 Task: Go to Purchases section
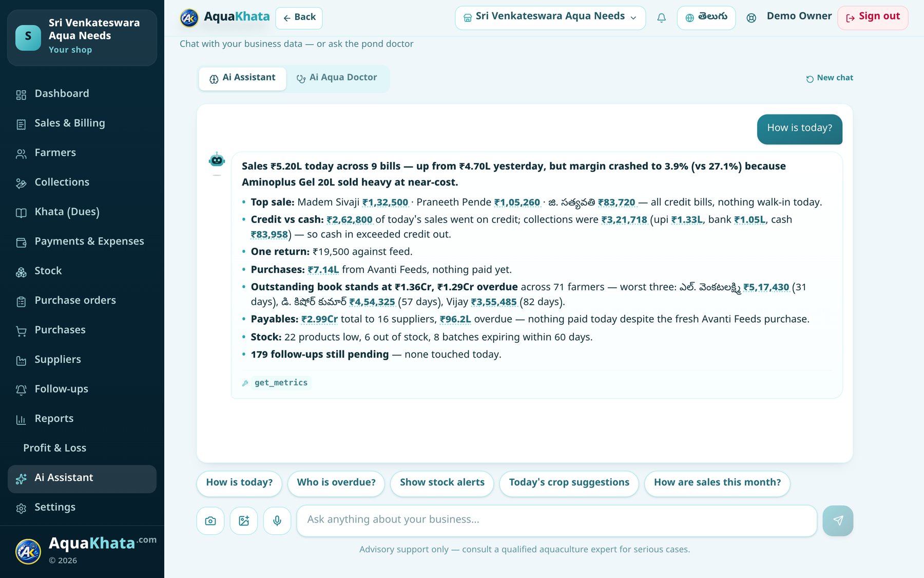[82, 330]
